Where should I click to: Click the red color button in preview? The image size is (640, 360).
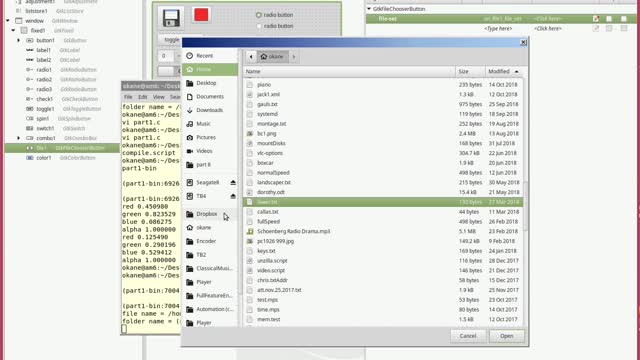coord(201,15)
